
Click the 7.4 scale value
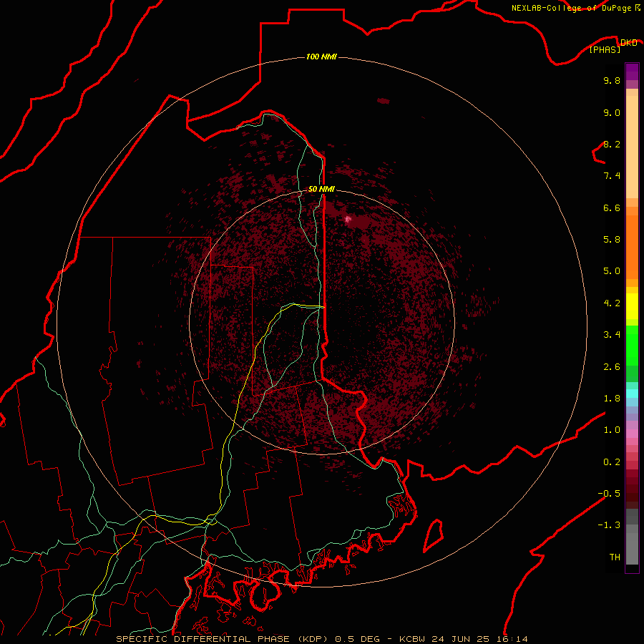[612, 176]
